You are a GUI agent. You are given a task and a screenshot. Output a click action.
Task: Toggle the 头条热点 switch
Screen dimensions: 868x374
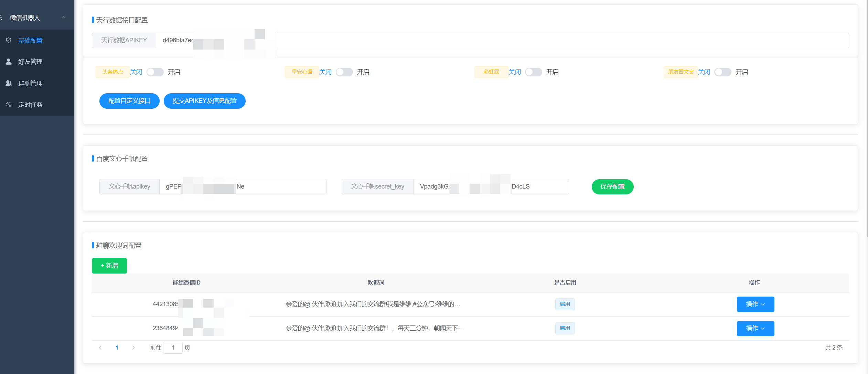point(155,72)
